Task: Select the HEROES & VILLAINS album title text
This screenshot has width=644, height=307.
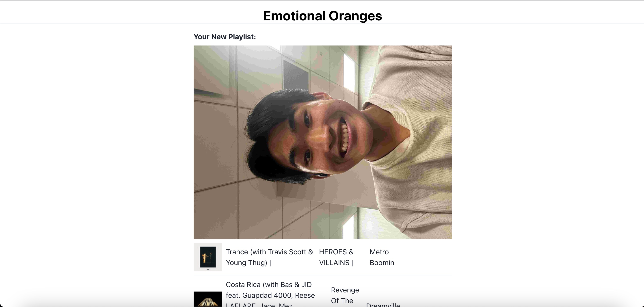Action: (336, 257)
